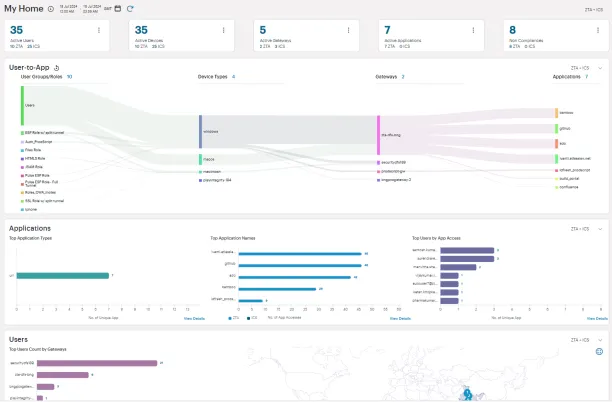Open the Non Compliances card kebab menu
612x402 pixels.
[x=598, y=30]
